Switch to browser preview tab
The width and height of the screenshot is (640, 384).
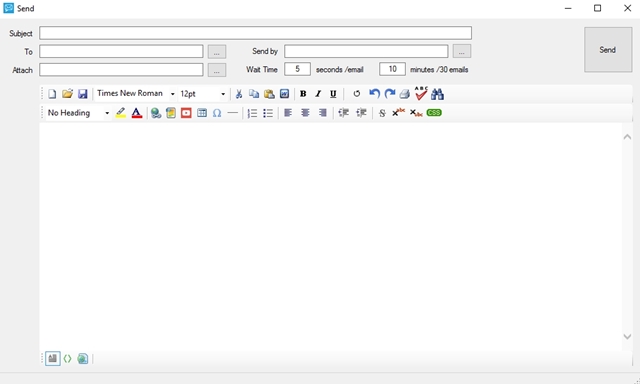[82, 359]
